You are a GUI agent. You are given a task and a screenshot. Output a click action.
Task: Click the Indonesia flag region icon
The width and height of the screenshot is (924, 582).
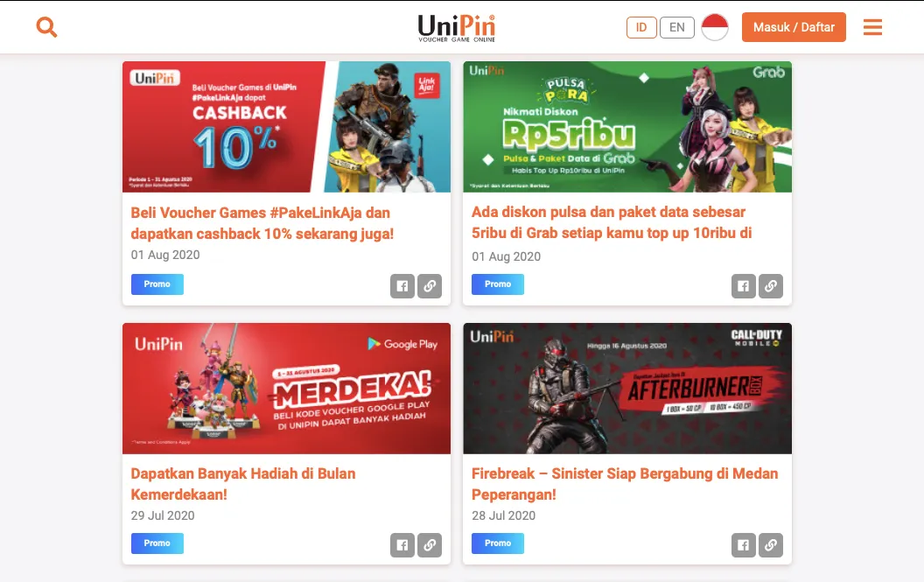tap(715, 27)
